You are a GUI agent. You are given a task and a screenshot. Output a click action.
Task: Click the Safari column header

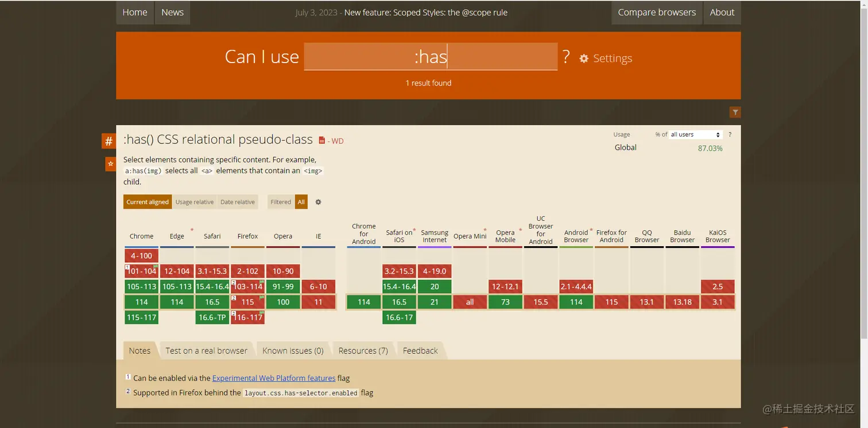click(x=212, y=236)
